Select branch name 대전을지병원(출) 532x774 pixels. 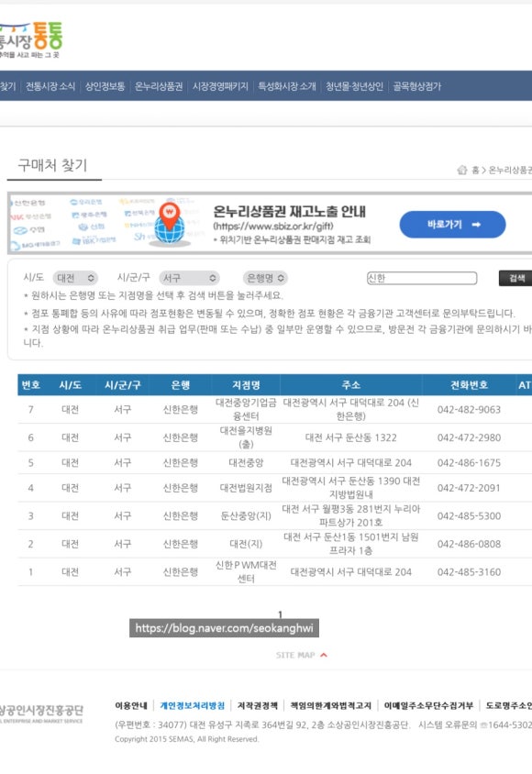246,437
